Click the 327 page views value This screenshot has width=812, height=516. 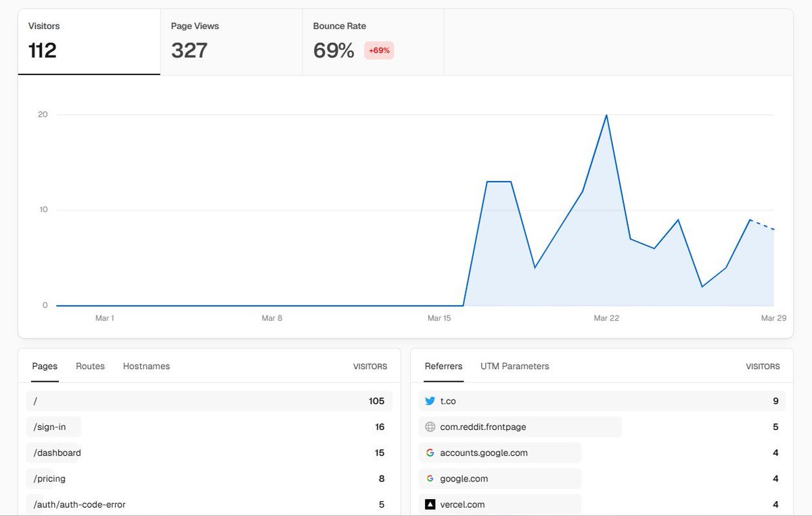189,51
